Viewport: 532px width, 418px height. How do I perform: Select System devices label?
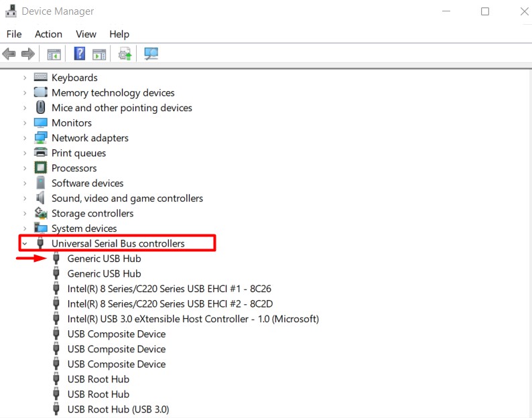[x=84, y=228]
